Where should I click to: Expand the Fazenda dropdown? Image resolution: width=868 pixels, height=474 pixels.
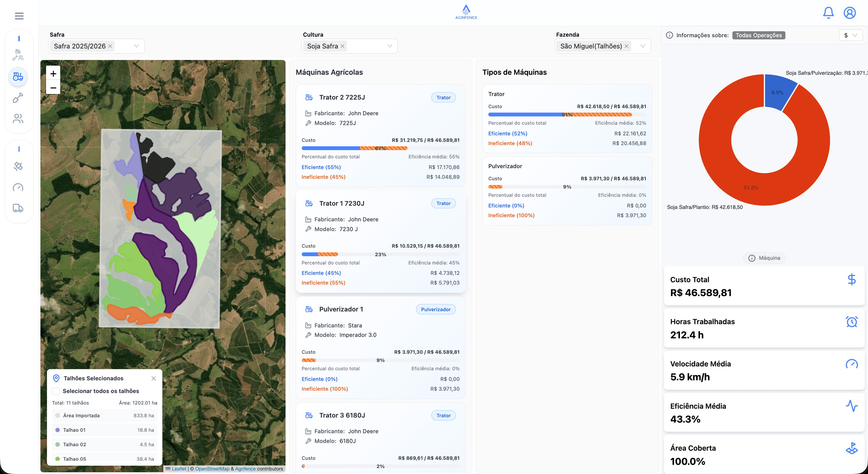(x=643, y=46)
